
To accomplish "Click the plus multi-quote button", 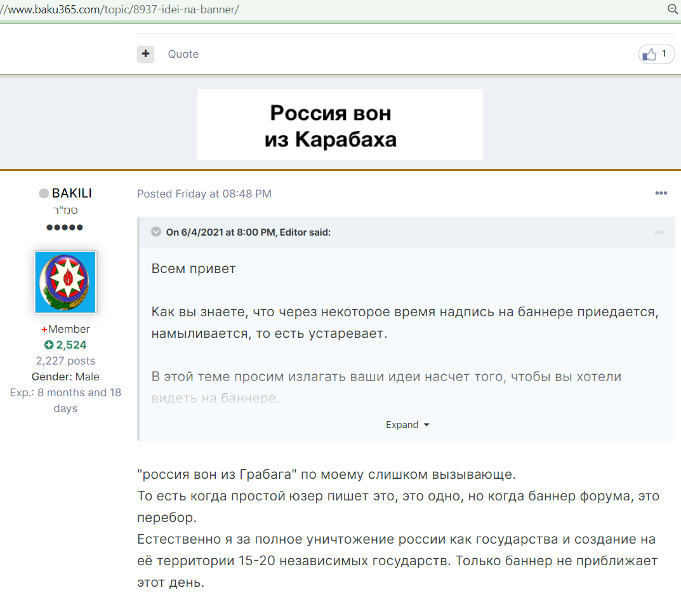I will tap(145, 54).
